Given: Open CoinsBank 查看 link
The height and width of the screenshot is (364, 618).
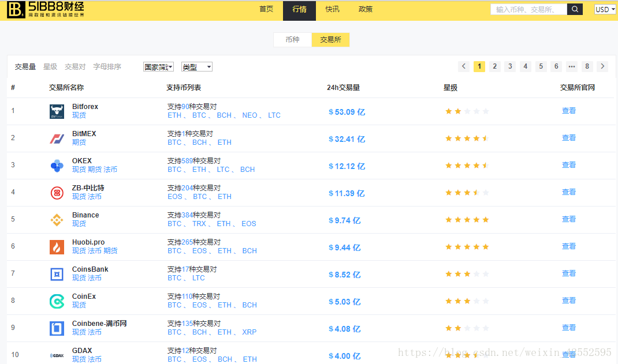Looking at the screenshot, I should pos(569,273).
